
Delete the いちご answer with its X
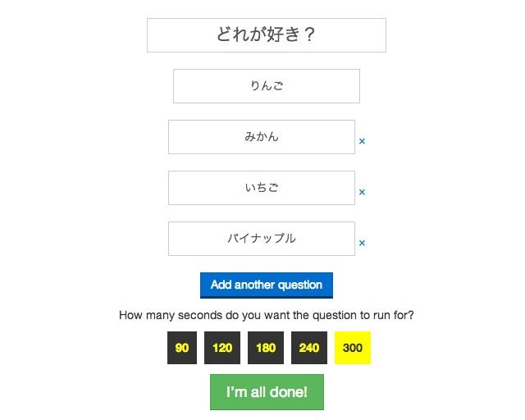tap(362, 193)
